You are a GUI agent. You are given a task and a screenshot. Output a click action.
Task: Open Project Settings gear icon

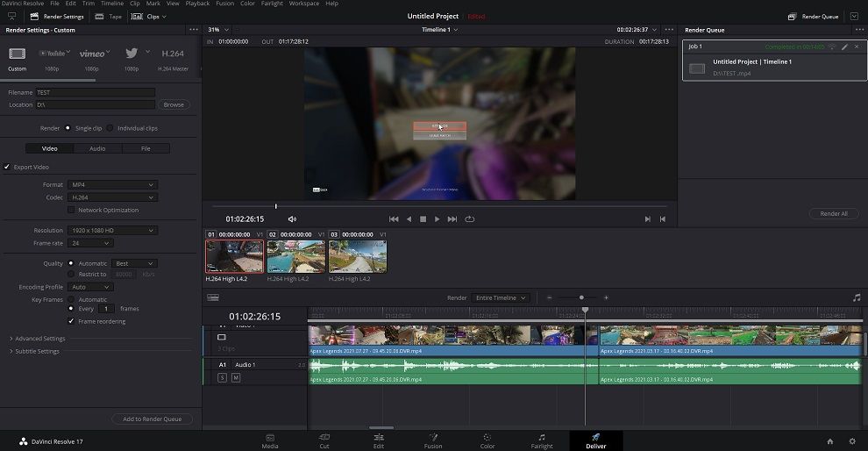point(852,441)
